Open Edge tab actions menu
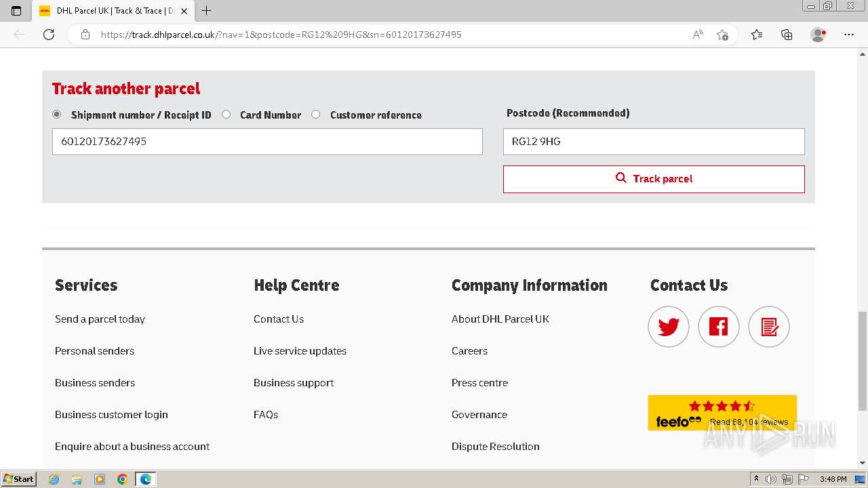This screenshot has height=488, width=868. [x=16, y=11]
